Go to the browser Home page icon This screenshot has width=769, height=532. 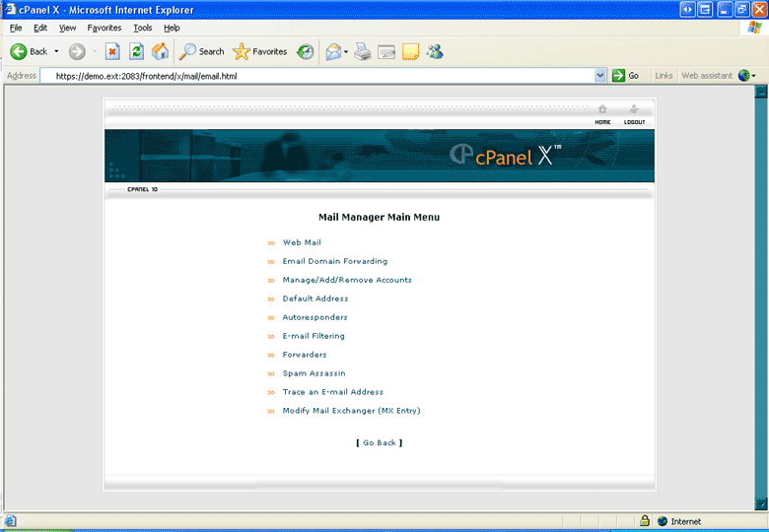(x=160, y=51)
